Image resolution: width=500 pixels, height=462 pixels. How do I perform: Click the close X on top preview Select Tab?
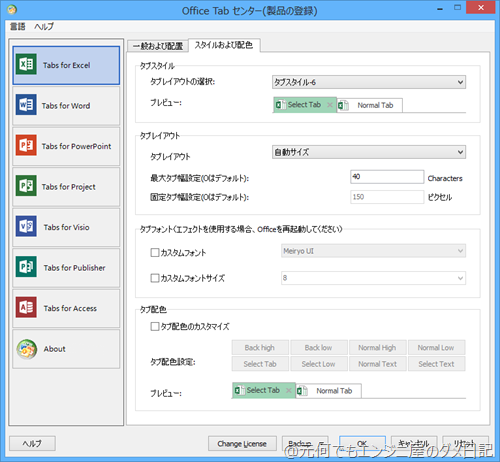(330, 105)
